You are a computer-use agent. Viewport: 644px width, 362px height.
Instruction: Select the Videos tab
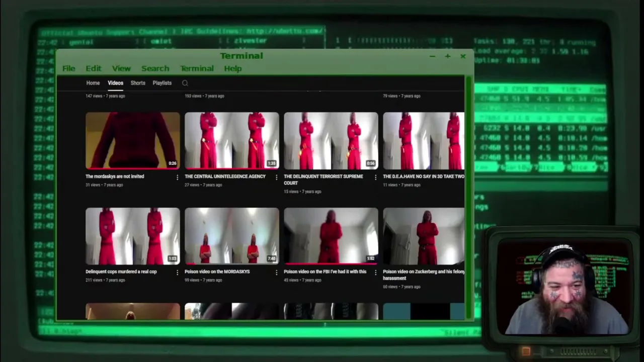point(115,83)
